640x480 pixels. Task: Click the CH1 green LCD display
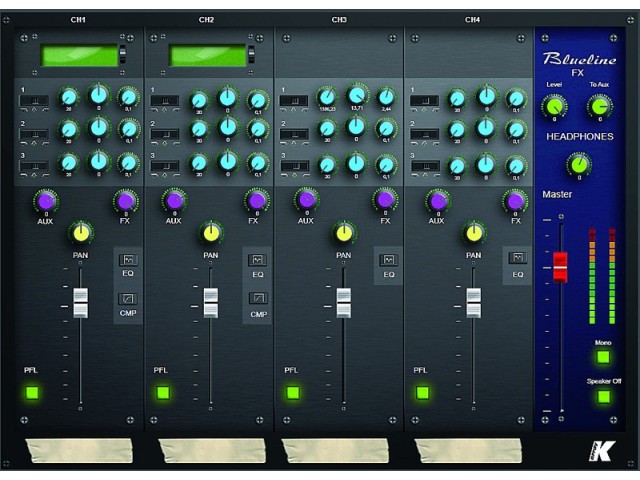point(79,56)
